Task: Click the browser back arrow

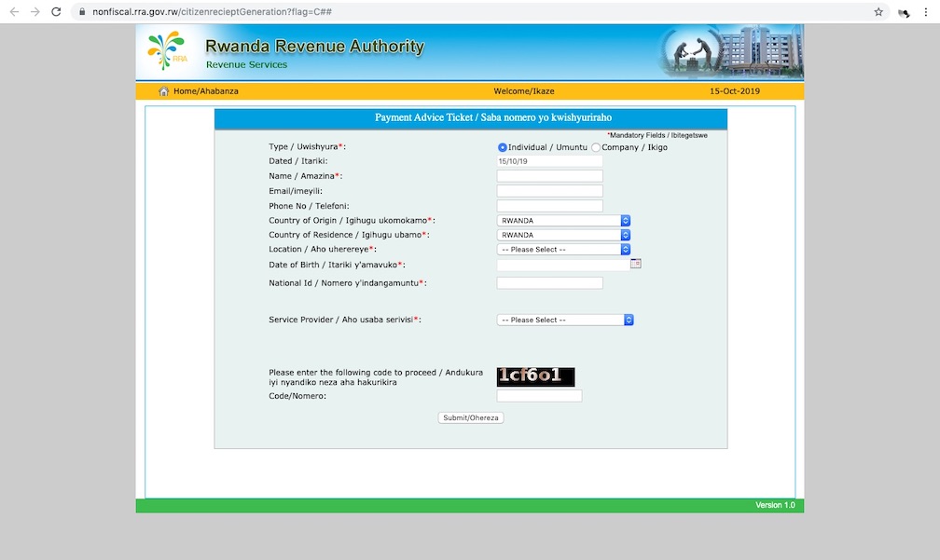Action: [x=15, y=13]
